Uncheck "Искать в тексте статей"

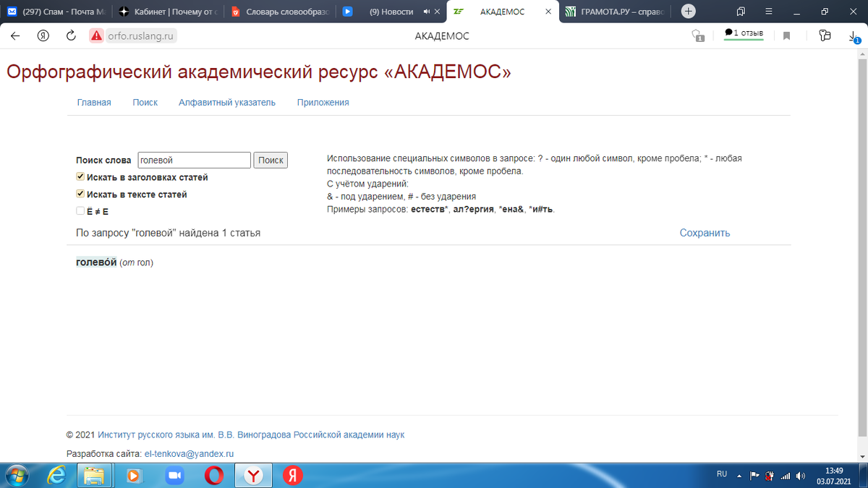[80, 194]
